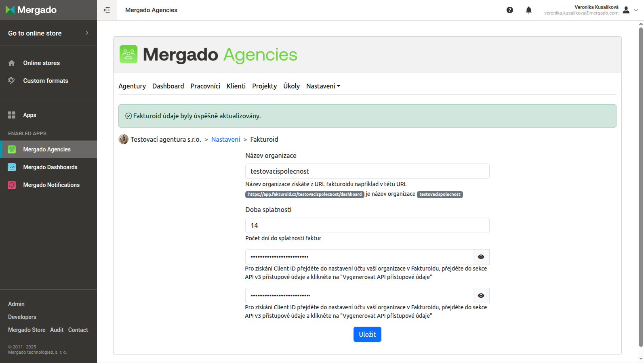Go to the Projekty tab

point(265,86)
